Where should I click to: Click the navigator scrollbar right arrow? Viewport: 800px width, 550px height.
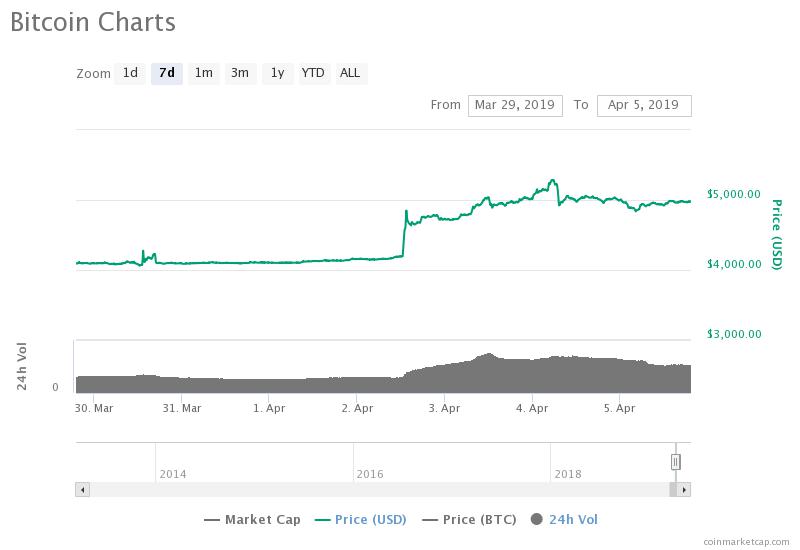(x=684, y=489)
